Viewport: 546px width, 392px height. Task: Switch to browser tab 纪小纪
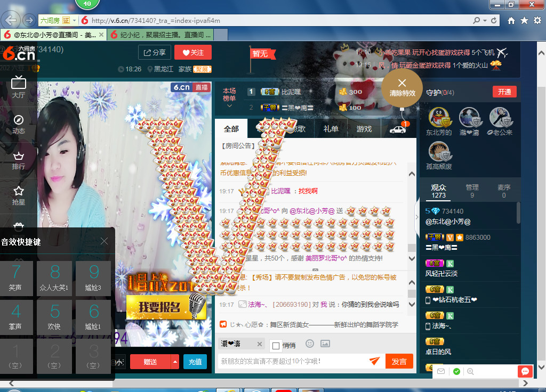160,35
